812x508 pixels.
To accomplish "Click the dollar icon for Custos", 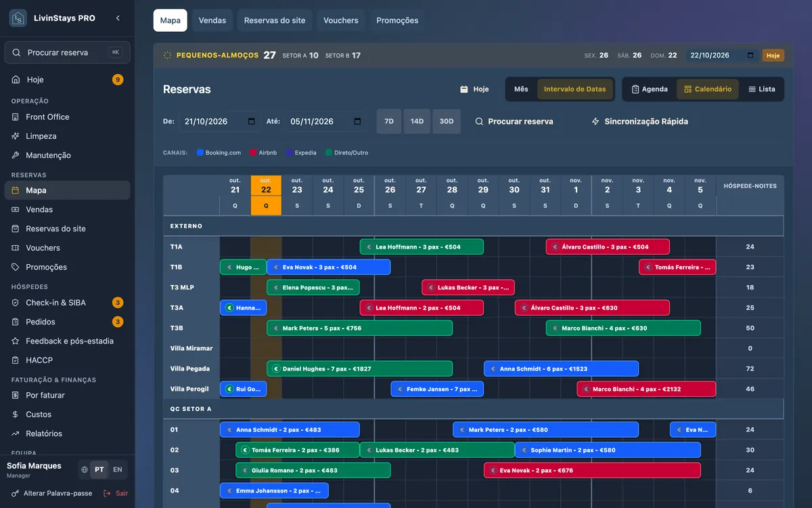I will tap(16, 415).
